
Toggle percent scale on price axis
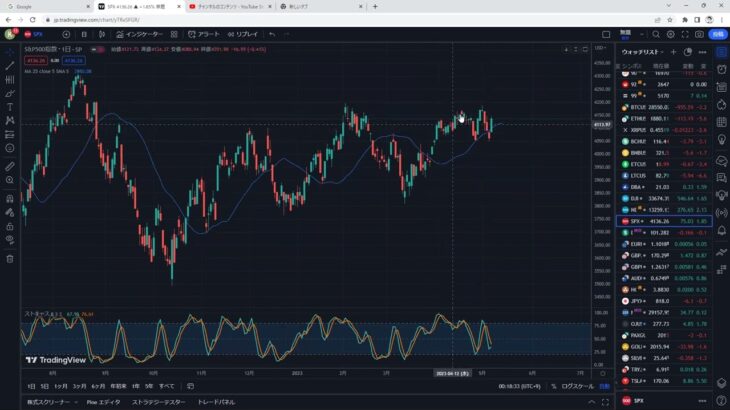pos(554,386)
